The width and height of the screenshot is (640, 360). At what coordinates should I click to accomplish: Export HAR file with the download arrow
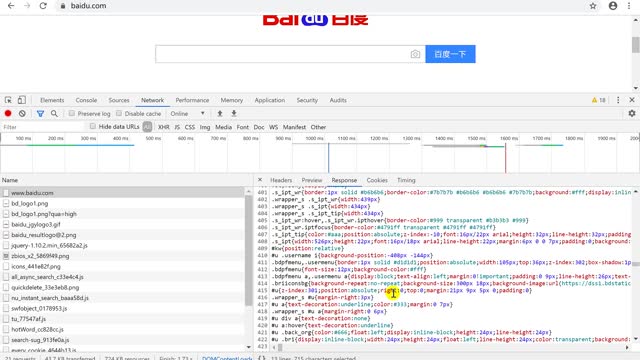pos(234,113)
